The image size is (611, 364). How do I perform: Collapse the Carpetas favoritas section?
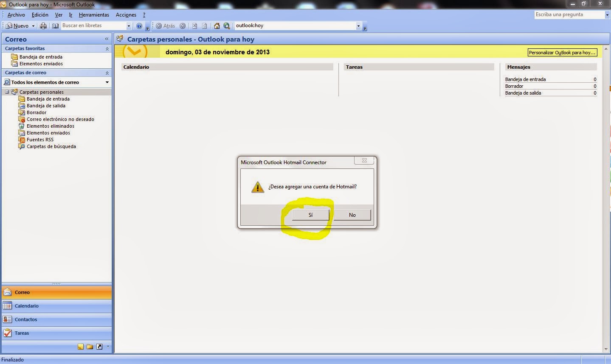pyautogui.click(x=107, y=48)
